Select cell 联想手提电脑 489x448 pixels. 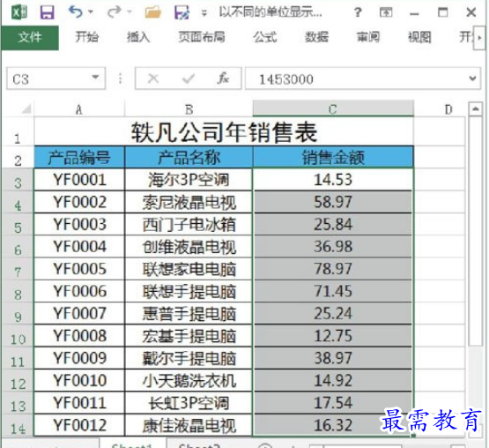(x=189, y=291)
